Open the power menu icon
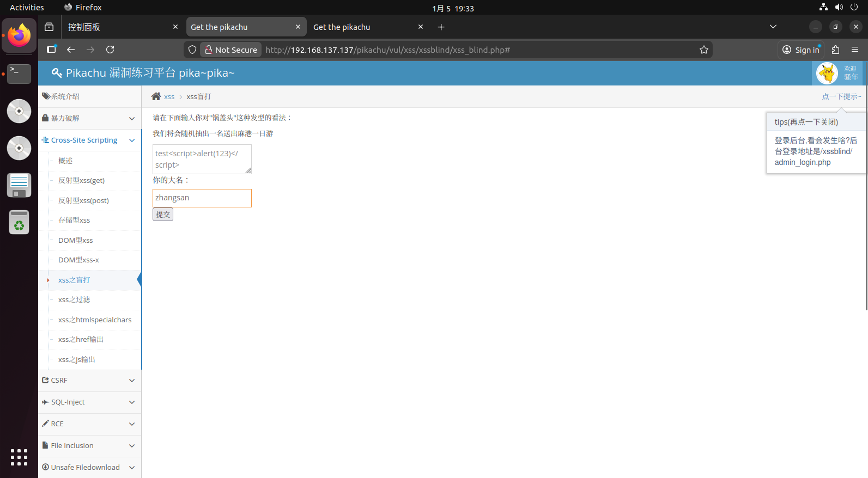The image size is (868, 478). click(854, 7)
